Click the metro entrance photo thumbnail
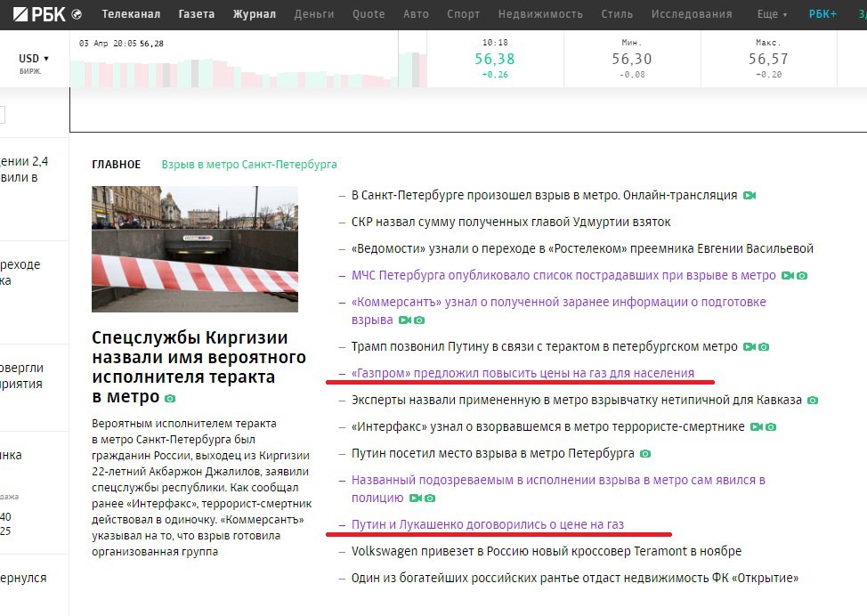This screenshot has height=616, width=867. 195,249
